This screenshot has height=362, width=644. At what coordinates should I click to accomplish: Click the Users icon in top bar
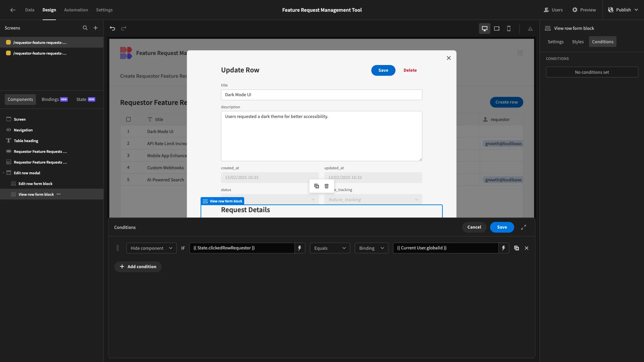(546, 10)
